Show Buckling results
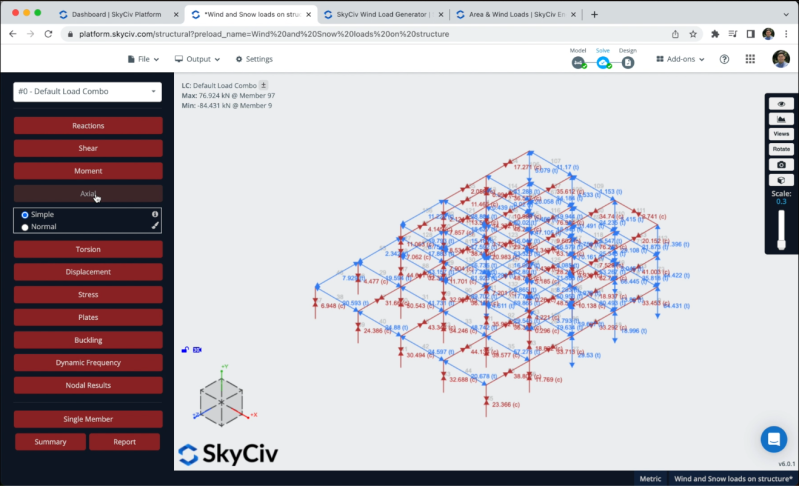The width and height of the screenshot is (799, 486). click(88, 340)
